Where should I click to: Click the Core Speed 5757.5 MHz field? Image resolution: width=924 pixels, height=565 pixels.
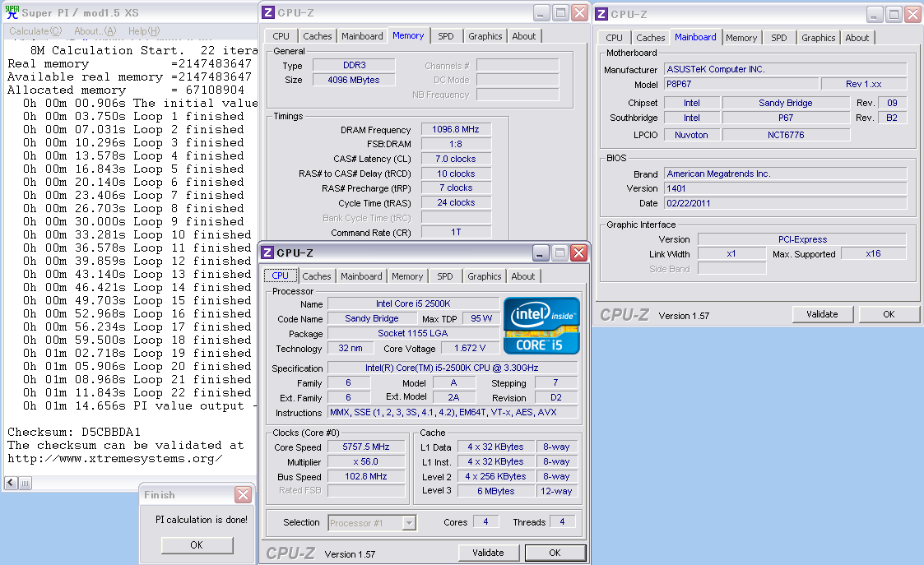coord(366,447)
